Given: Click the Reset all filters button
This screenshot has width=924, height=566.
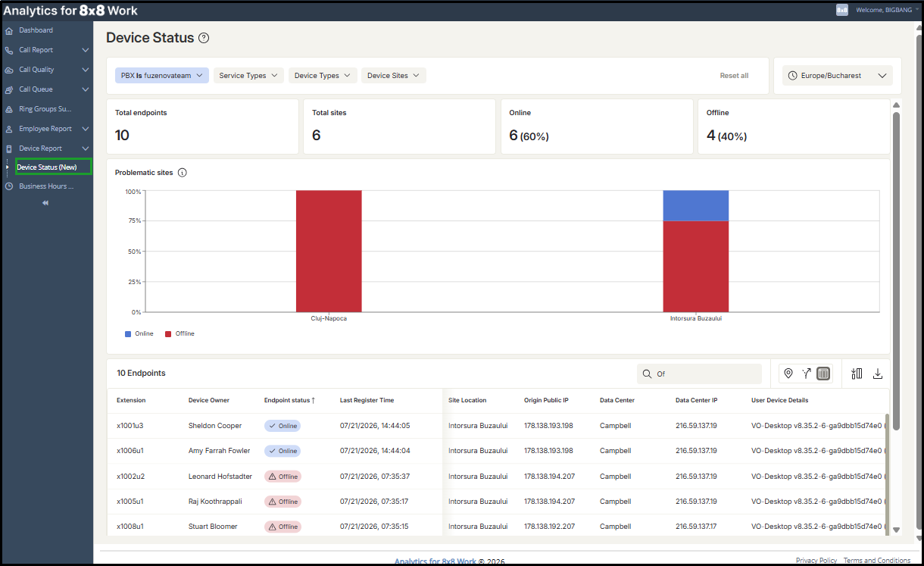Looking at the screenshot, I should click(734, 76).
